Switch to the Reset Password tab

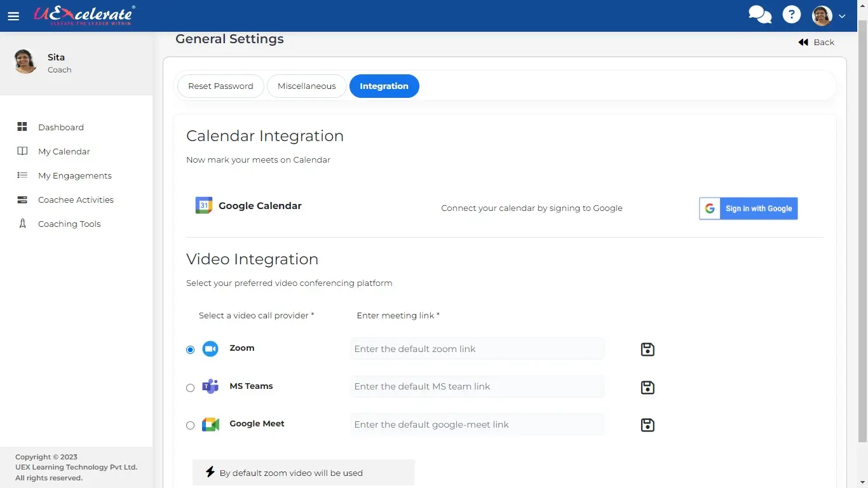[x=220, y=86]
